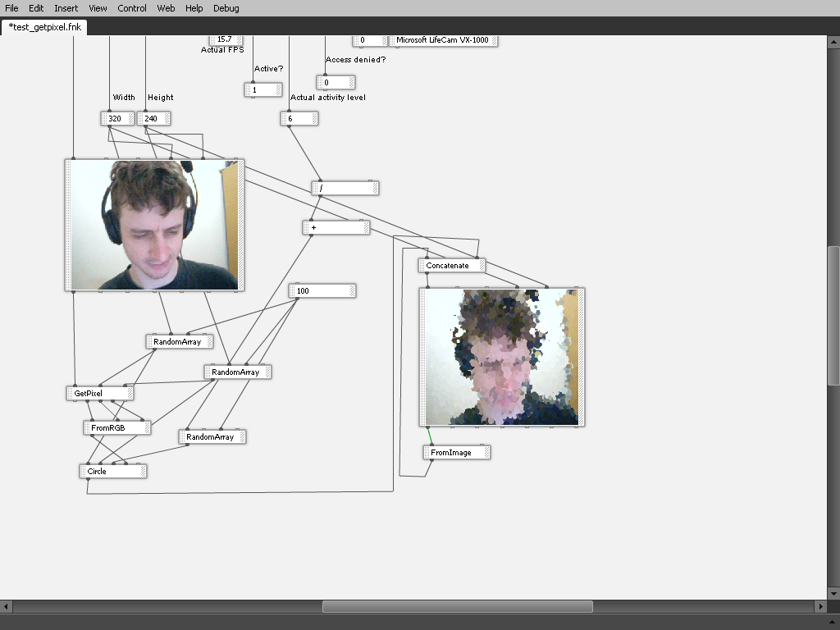Click the scroll left arrow
The width and height of the screenshot is (840, 630).
[6, 606]
